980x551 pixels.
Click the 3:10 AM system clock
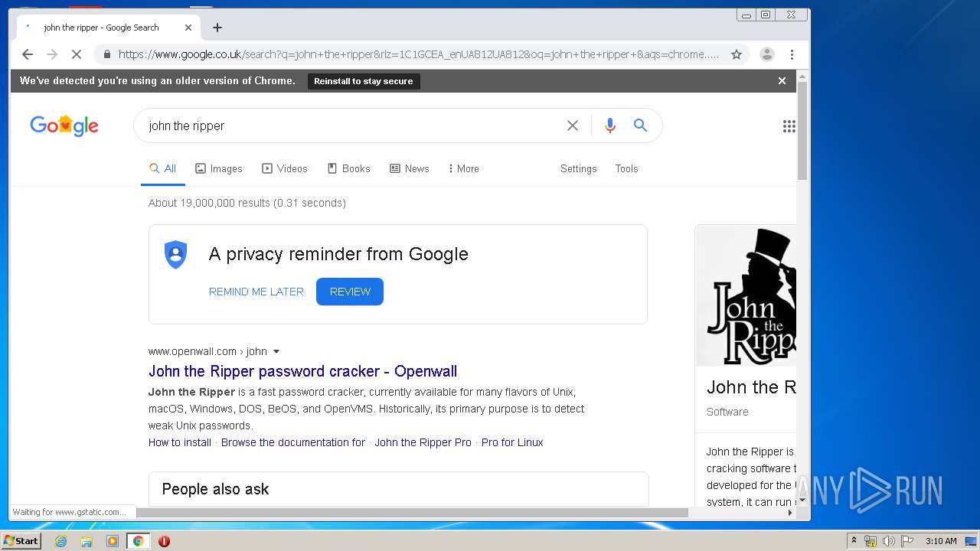click(x=941, y=541)
